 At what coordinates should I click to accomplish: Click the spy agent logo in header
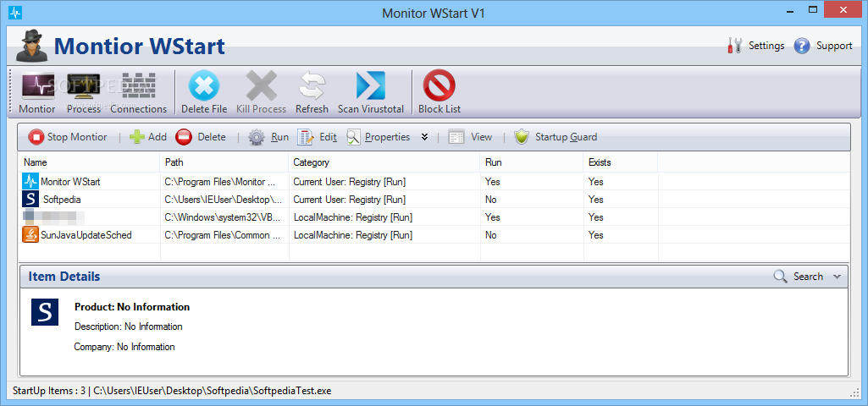point(31,45)
